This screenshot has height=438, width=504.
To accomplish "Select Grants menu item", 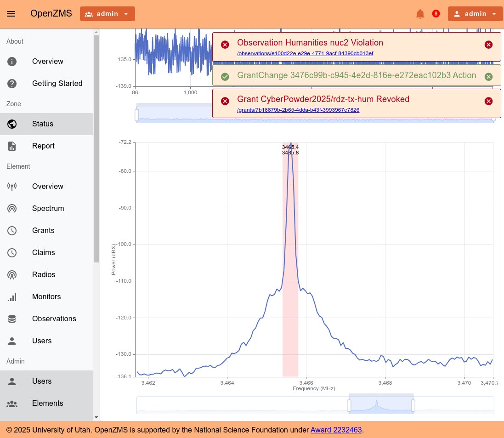I will click(x=46, y=231).
